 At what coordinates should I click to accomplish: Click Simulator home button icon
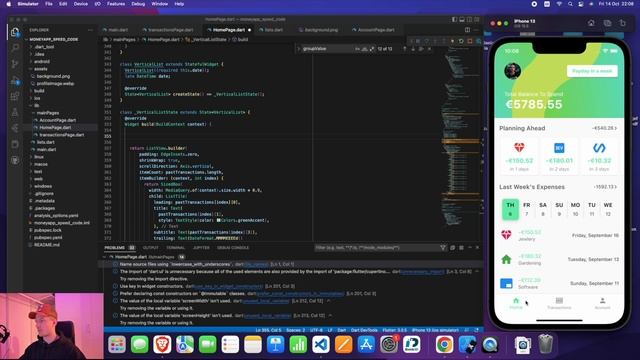click(591, 23)
